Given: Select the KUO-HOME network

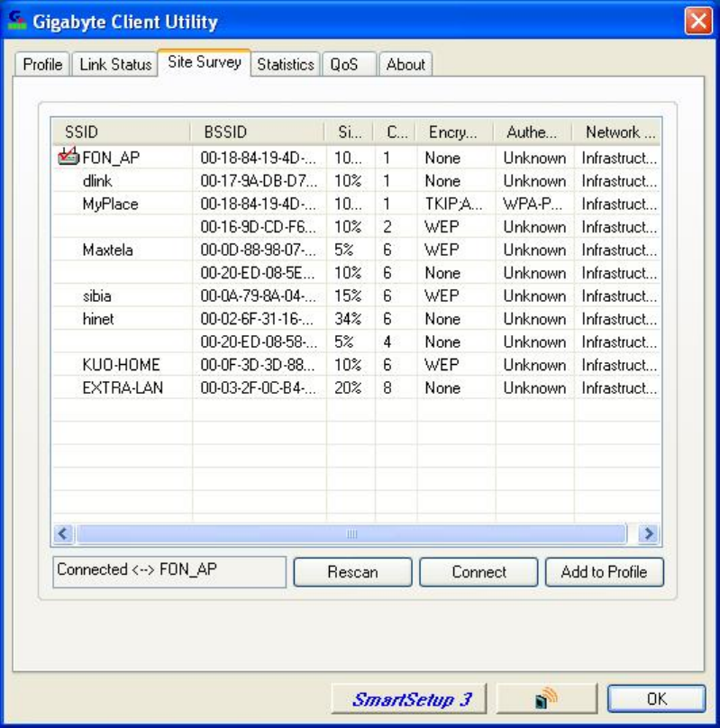Looking at the screenshot, I should 121,365.
